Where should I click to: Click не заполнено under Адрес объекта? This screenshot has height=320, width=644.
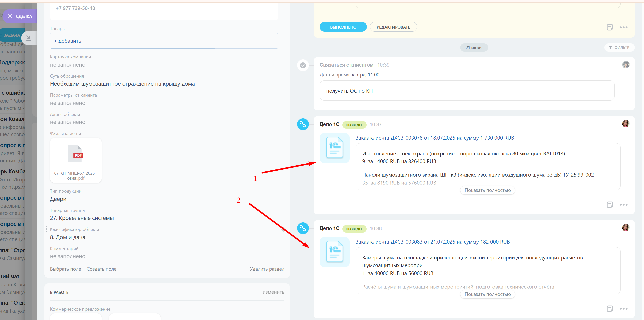[67, 122]
